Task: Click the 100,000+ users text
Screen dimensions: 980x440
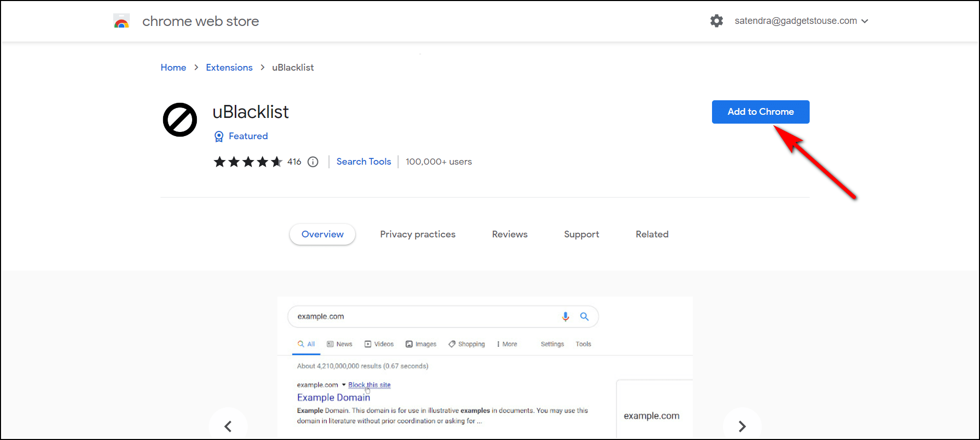Action: pos(439,162)
